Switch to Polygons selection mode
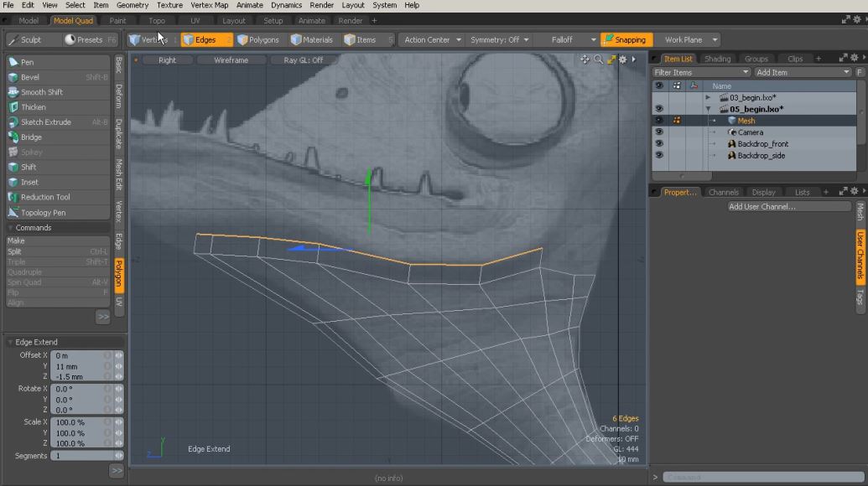The width and height of the screenshot is (868, 486). 258,39
